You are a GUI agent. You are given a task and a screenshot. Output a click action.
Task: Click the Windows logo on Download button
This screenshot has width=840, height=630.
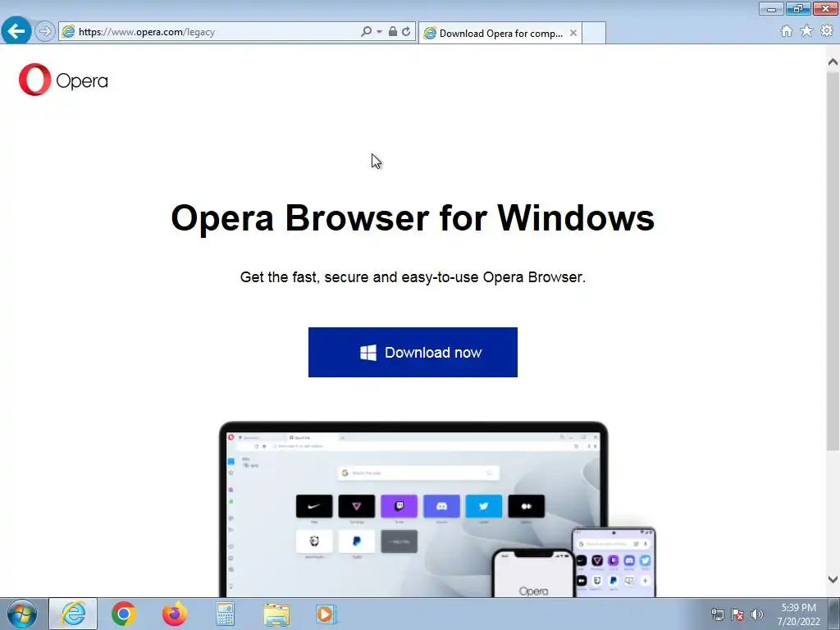(368, 353)
